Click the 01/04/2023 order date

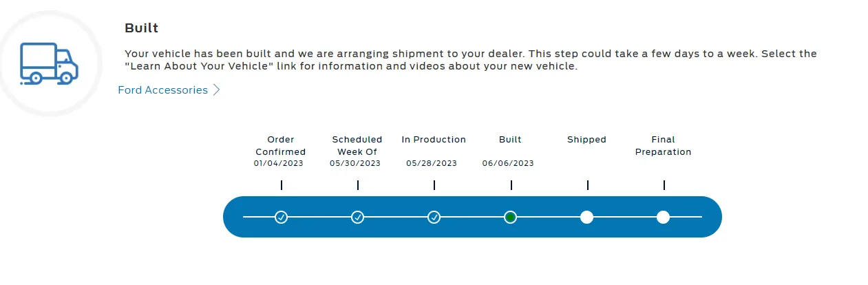278,164
